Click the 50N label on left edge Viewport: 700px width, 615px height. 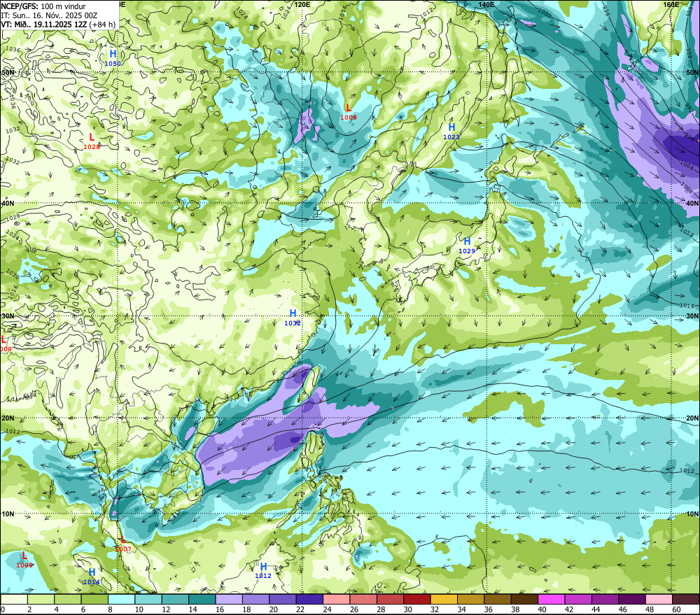(7, 73)
